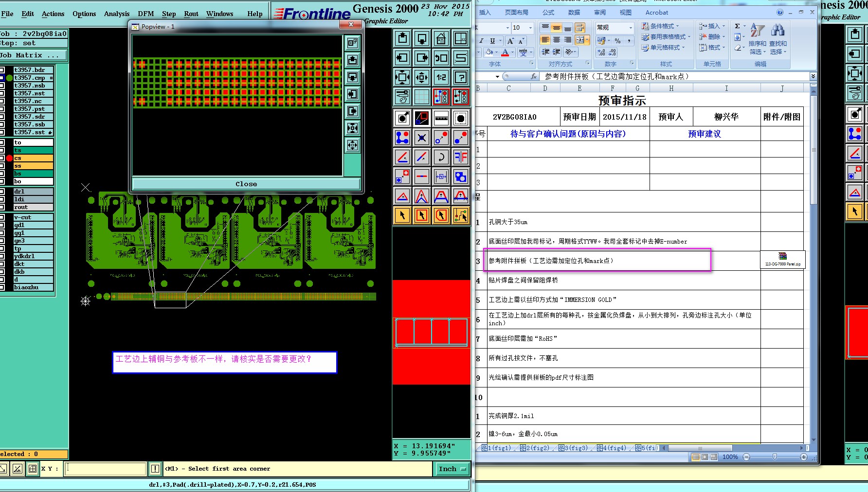Image resolution: width=868 pixels, height=492 pixels.
Task: Click the 1:2 zoom ratio icon
Action: 441,77
